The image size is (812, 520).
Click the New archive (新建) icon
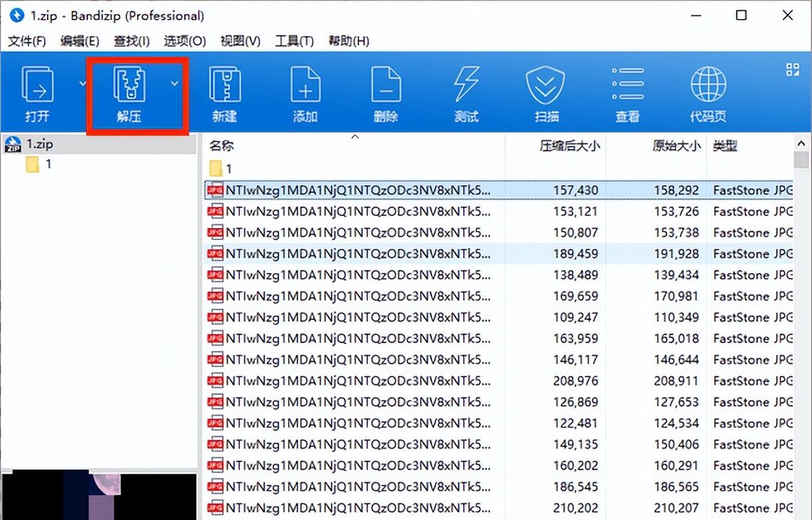225,85
